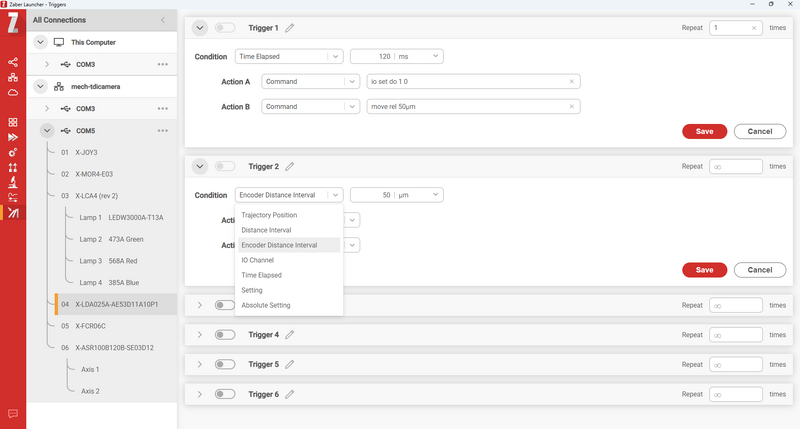Open the double-arrow fast-forward sidebar icon
The height and width of the screenshot is (429, 800).
click(x=13, y=137)
